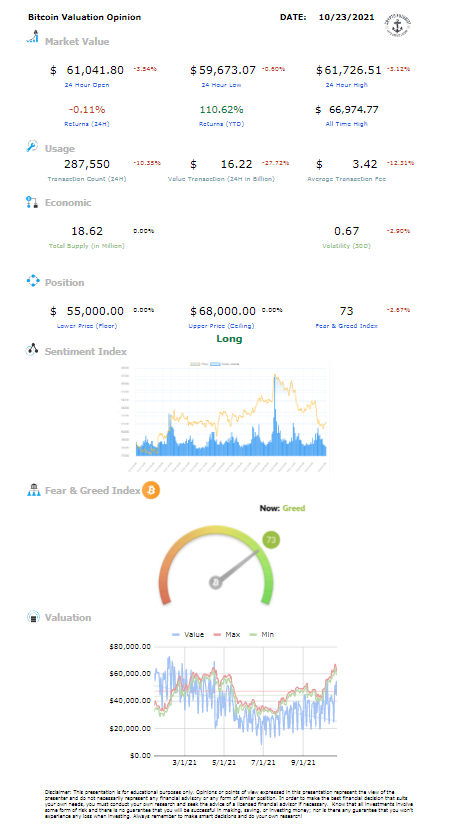Click the Usage wrench icon
The width and height of the screenshot is (449, 840).
click(x=32, y=146)
